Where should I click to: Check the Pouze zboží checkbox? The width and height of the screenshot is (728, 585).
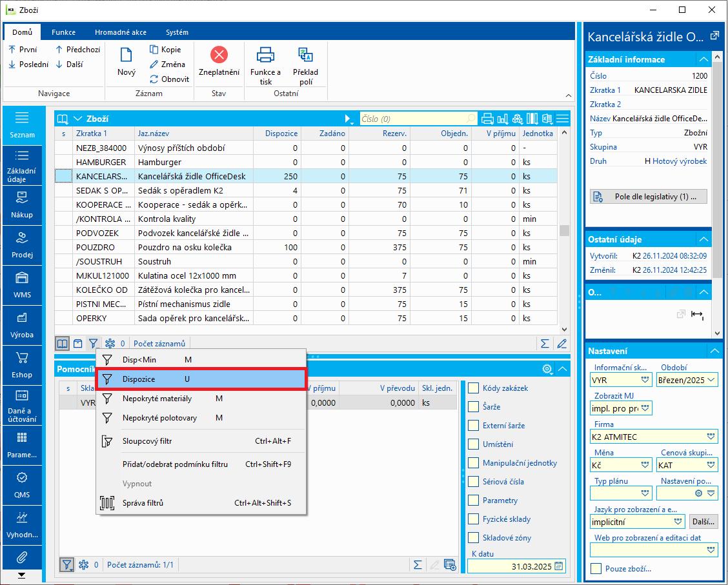point(596,569)
